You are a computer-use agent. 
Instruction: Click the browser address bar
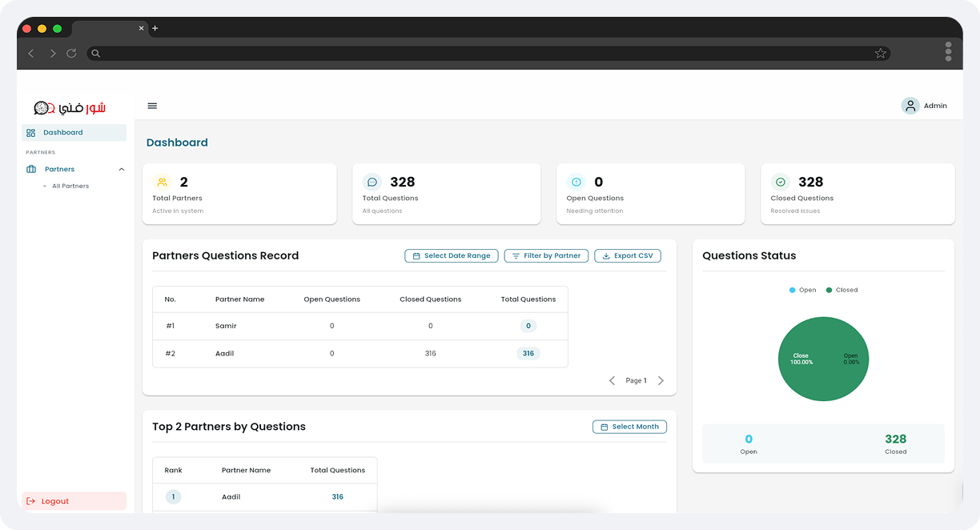(488, 54)
